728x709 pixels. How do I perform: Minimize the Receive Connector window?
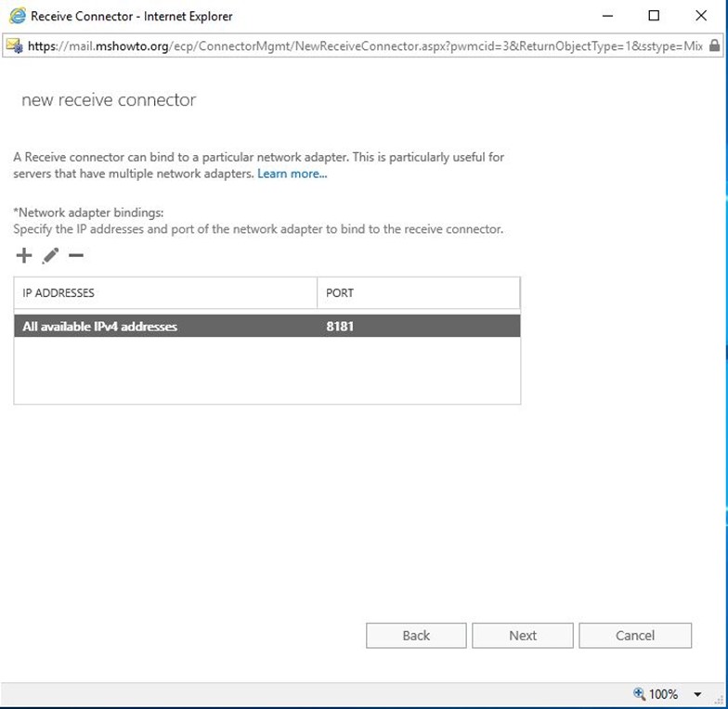(x=607, y=16)
